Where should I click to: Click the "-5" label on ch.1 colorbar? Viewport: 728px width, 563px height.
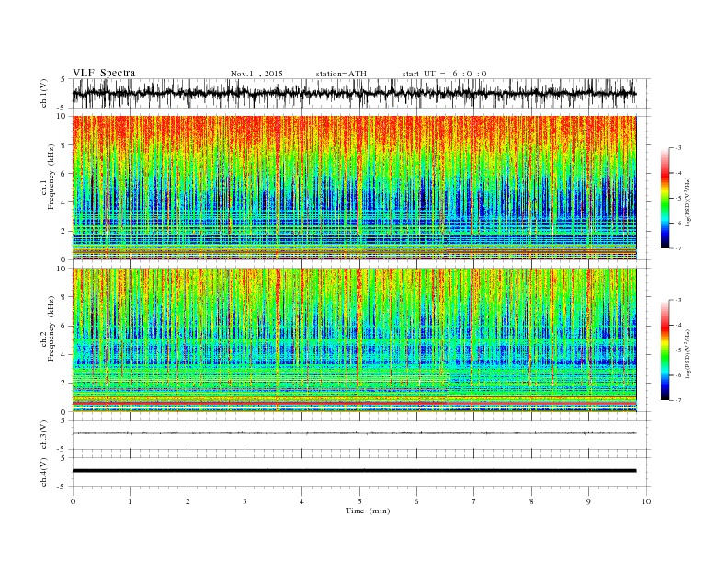678,199
